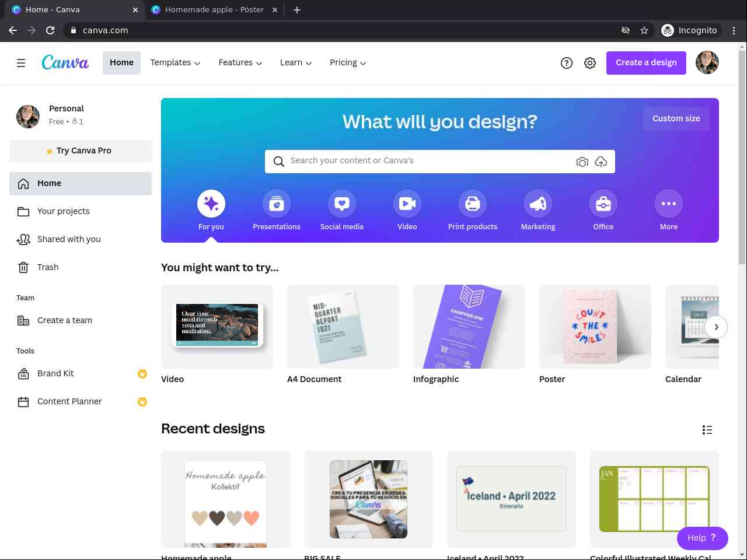Viewport: 747px width, 560px height.
Task: Select the For you category icon
Action: (x=211, y=204)
